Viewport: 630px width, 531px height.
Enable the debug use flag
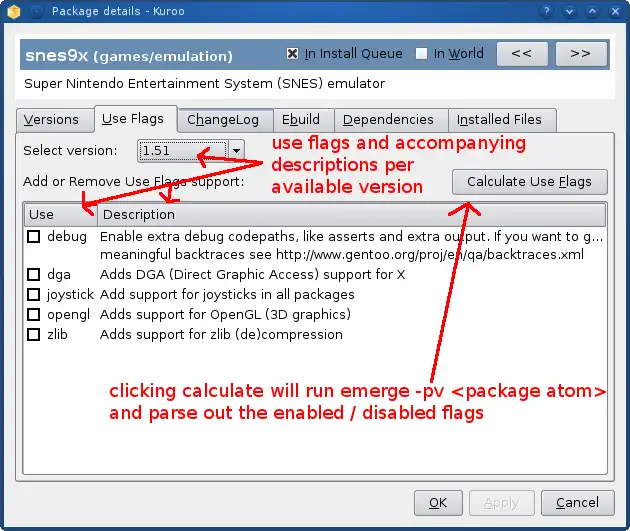[x=33, y=237]
